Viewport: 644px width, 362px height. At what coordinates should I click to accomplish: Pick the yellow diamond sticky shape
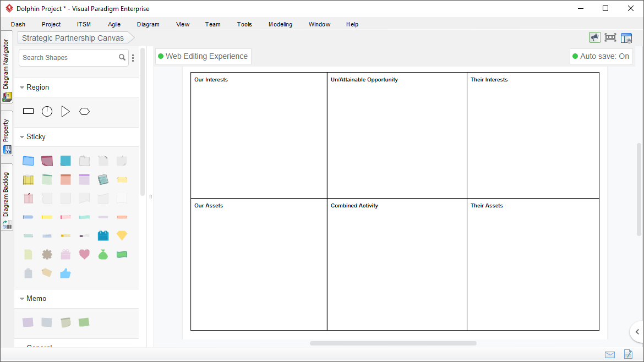click(x=122, y=235)
